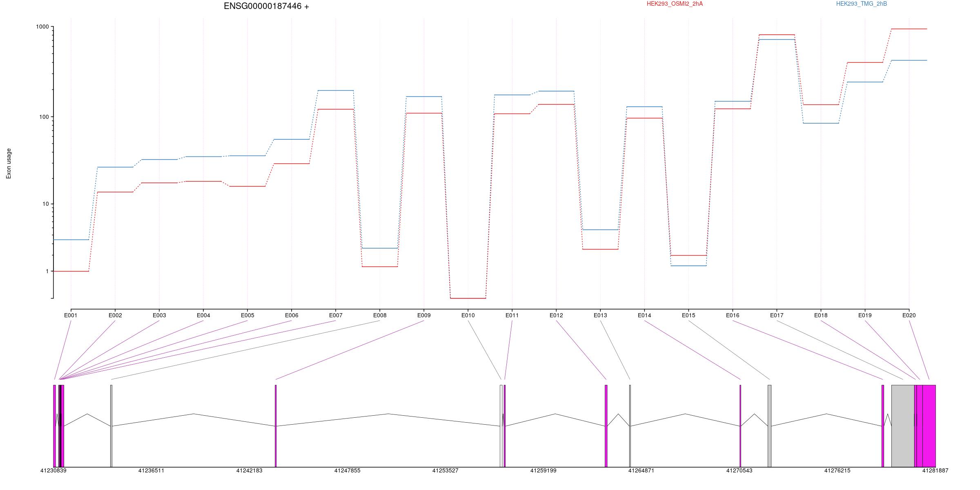Click the blue line segment above E001

click(x=71, y=240)
